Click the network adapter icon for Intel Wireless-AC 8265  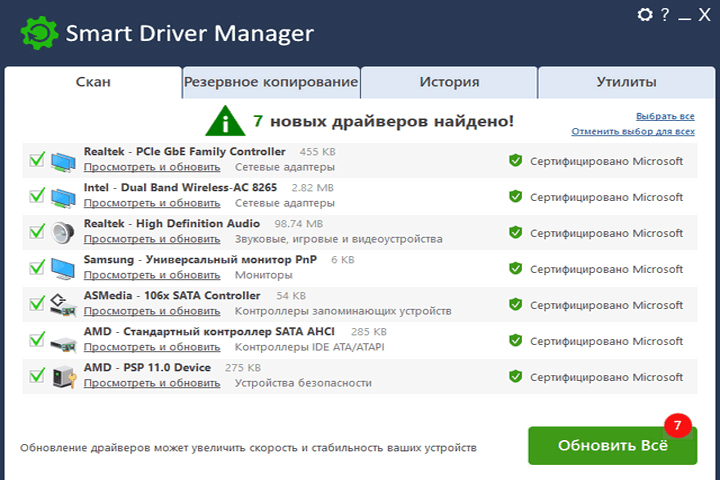click(x=63, y=198)
